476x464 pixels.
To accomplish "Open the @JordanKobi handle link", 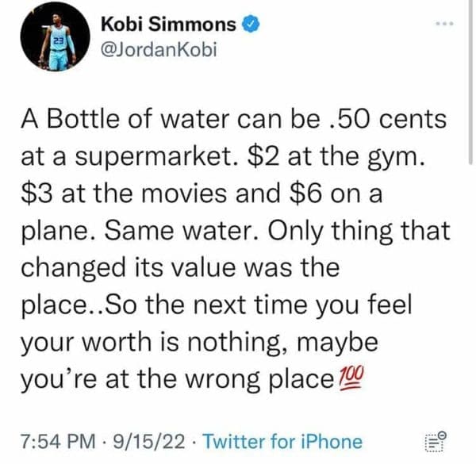I will point(159,51).
